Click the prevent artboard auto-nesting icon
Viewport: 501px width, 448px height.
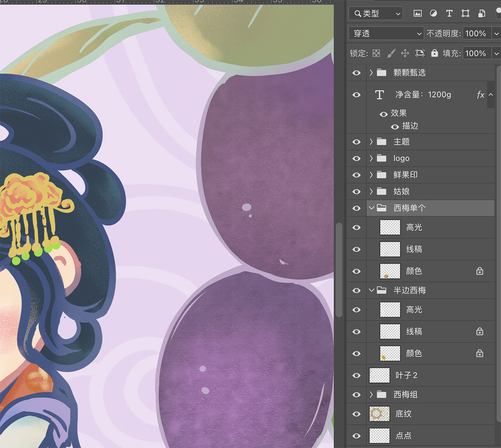(x=420, y=53)
